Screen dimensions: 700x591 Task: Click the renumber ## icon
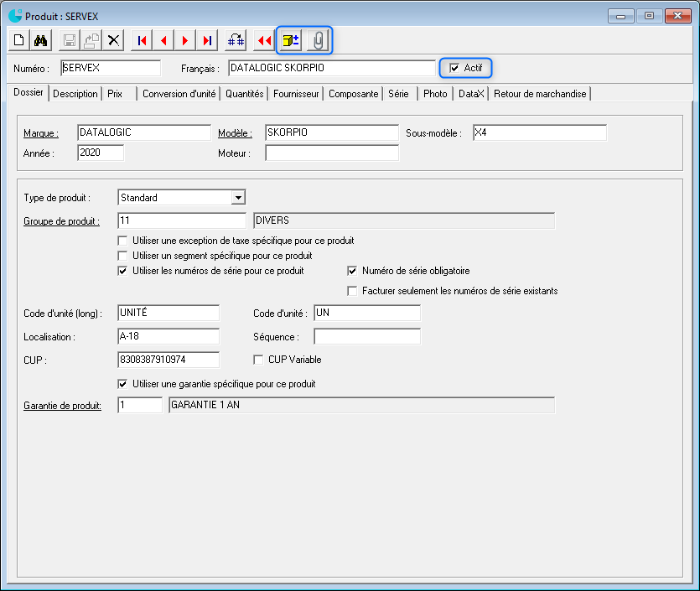point(236,40)
